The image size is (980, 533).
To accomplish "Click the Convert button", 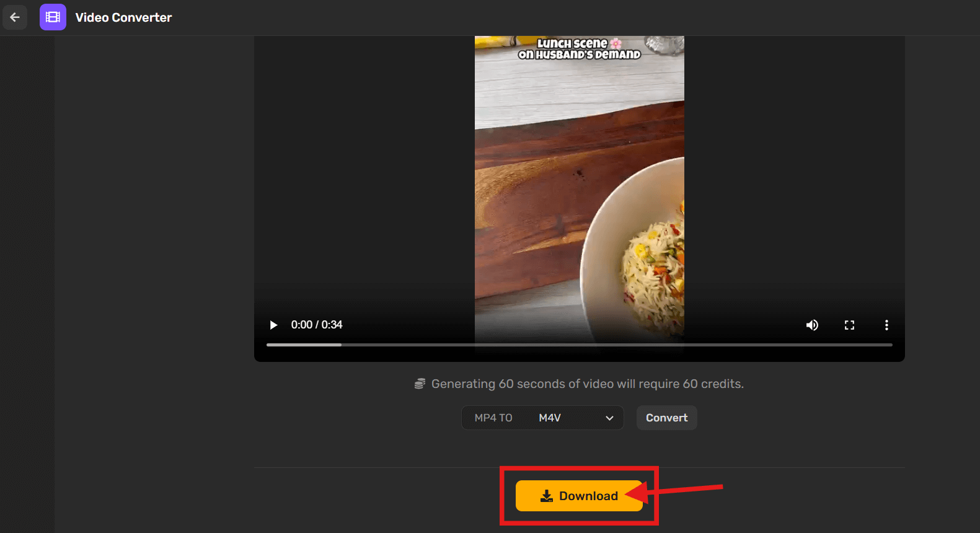I will pyautogui.click(x=667, y=418).
